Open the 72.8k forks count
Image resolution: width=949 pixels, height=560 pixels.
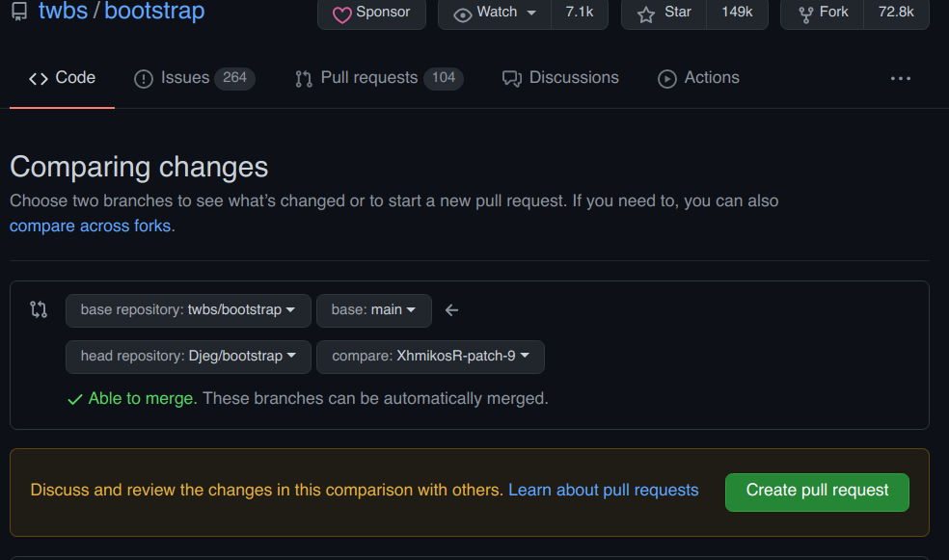pos(896,13)
